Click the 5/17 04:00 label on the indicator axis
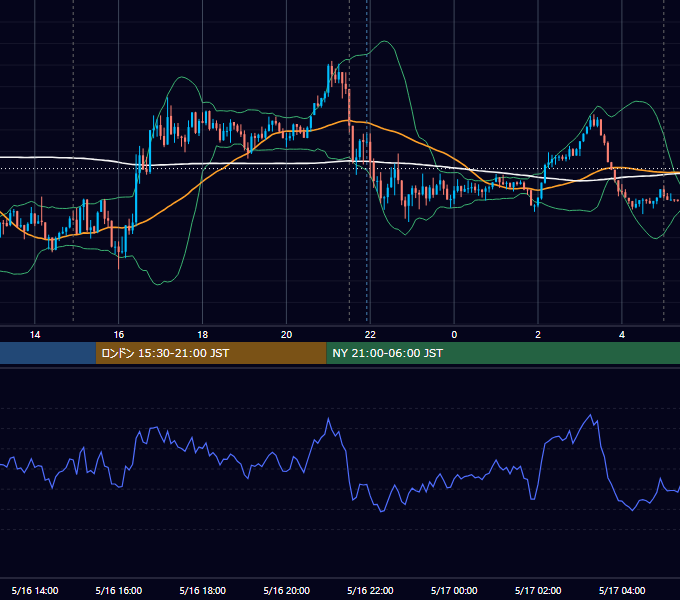The image size is (680, 600). [622, 590]
